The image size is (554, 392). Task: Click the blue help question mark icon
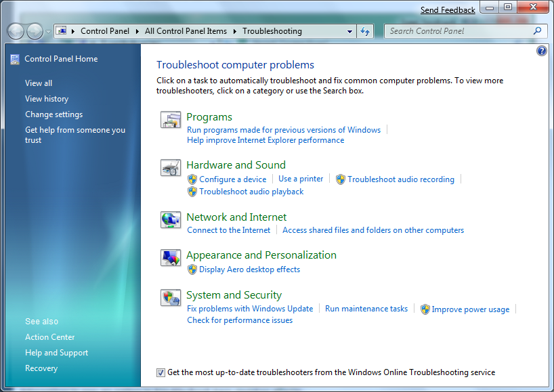[x=541, y=51]
